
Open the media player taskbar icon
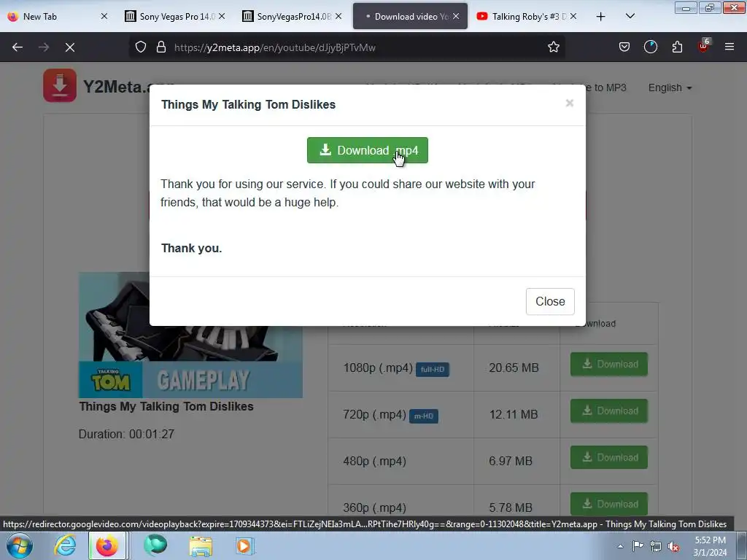(x=245, y=545)
